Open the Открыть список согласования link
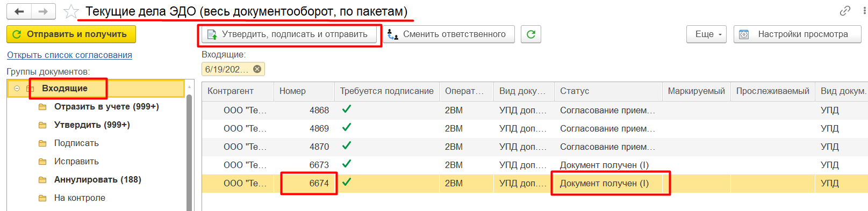 (x=69, y=55)
